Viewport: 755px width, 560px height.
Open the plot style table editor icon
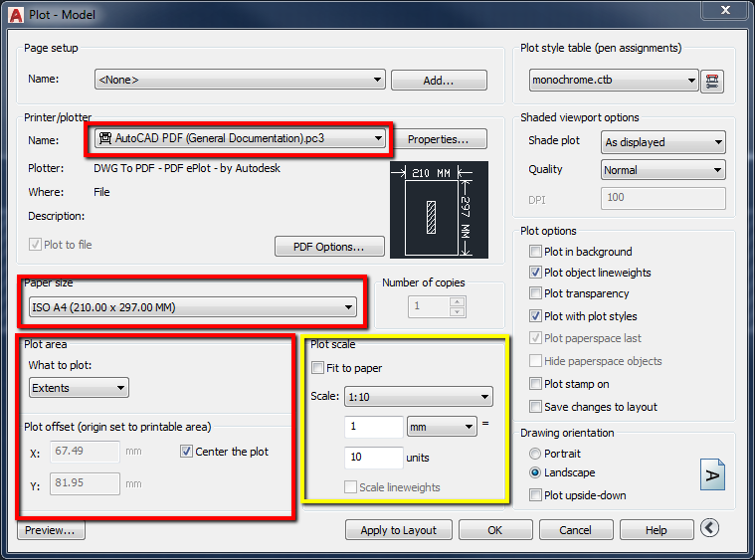point(712,81)
